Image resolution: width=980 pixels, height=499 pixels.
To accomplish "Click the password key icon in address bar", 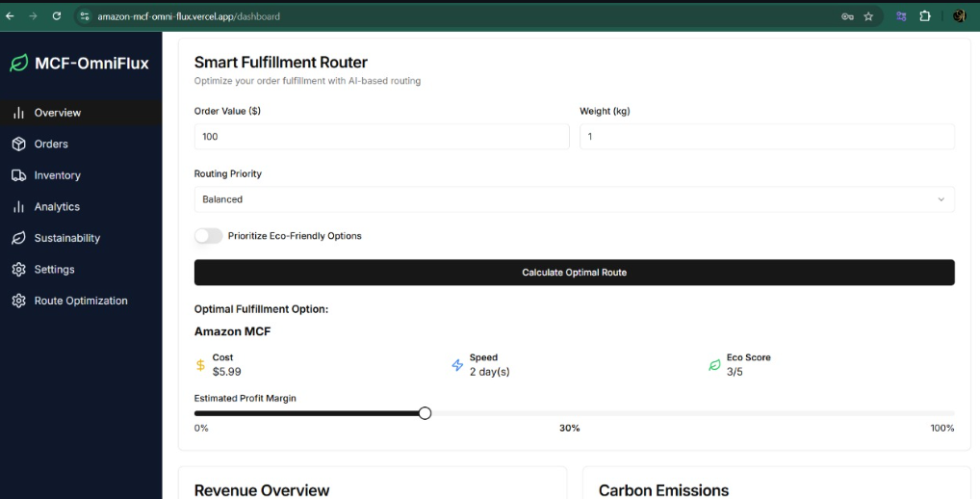I will (x=847, y=17).
